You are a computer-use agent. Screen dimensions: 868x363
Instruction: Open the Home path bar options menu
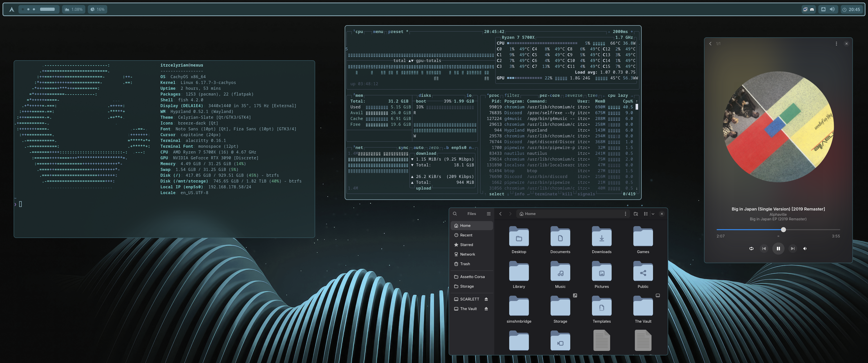click(625, 214)
